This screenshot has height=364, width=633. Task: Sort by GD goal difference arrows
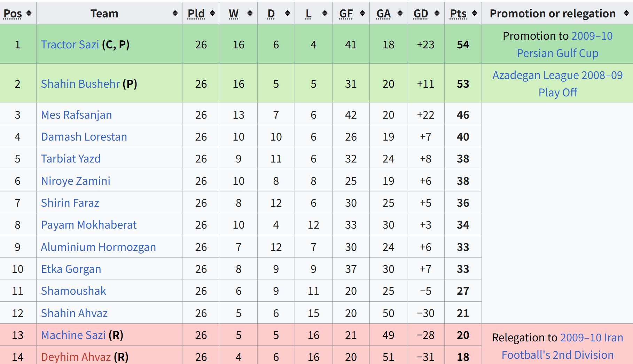437,13
